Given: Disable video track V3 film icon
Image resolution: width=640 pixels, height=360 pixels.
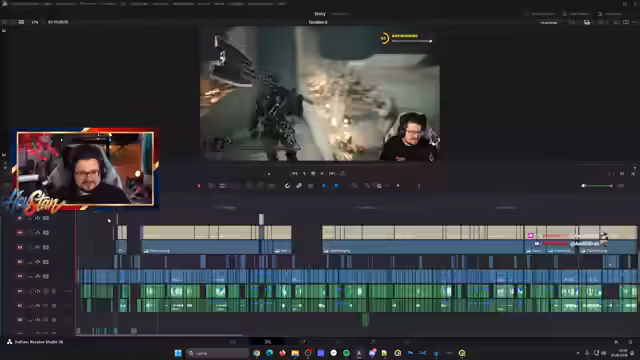Looking at the screenshot, I should click(46, 247).
